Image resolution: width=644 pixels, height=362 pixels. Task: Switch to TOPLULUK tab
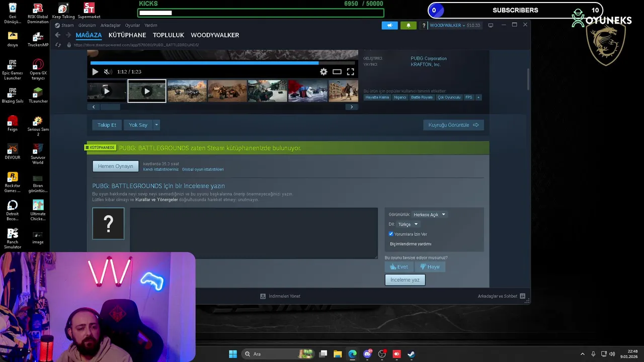pos(169,35)
